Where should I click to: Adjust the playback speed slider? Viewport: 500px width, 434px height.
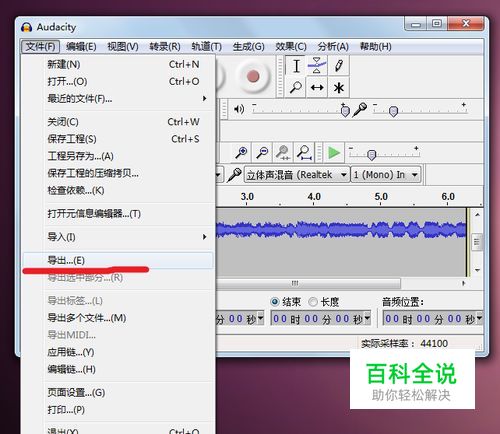[371, 155]
